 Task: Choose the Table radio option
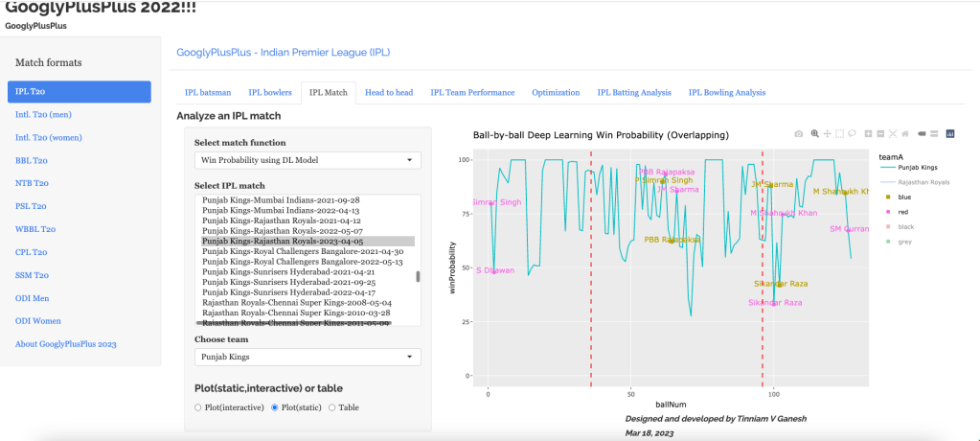(x=332, y=407)
